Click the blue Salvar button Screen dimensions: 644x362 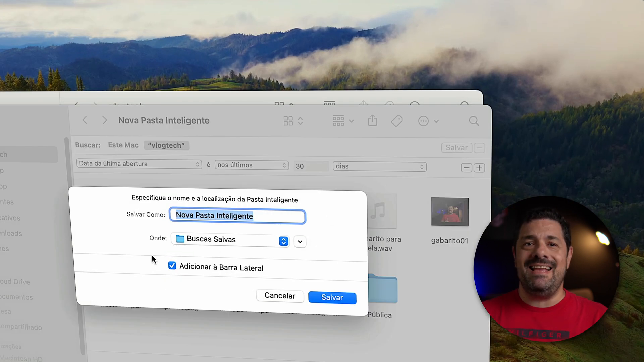coord(332,298)
